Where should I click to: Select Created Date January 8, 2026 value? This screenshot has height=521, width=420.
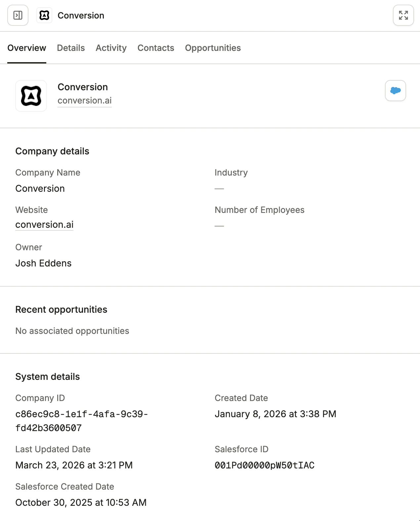[x=275, y=414]
